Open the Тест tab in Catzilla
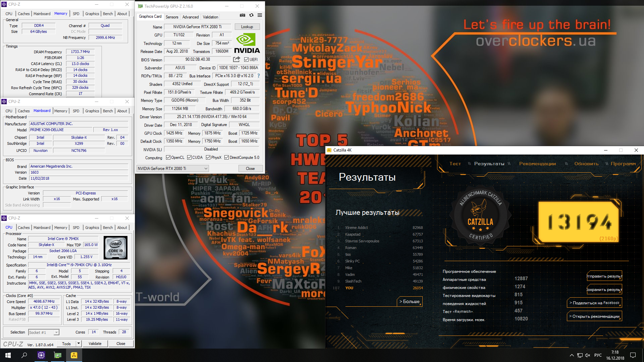The width and height of the screenshot is (644, 362). coord(455,164)
